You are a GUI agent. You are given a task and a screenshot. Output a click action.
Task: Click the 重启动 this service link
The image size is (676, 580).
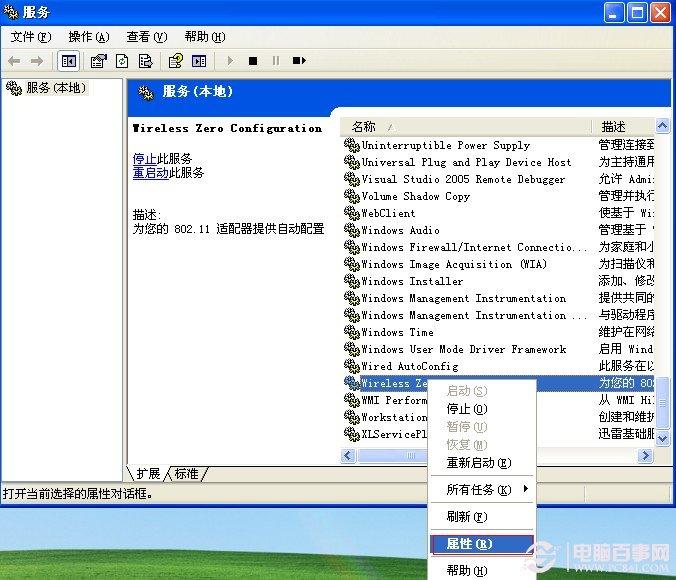coord(150,173)
